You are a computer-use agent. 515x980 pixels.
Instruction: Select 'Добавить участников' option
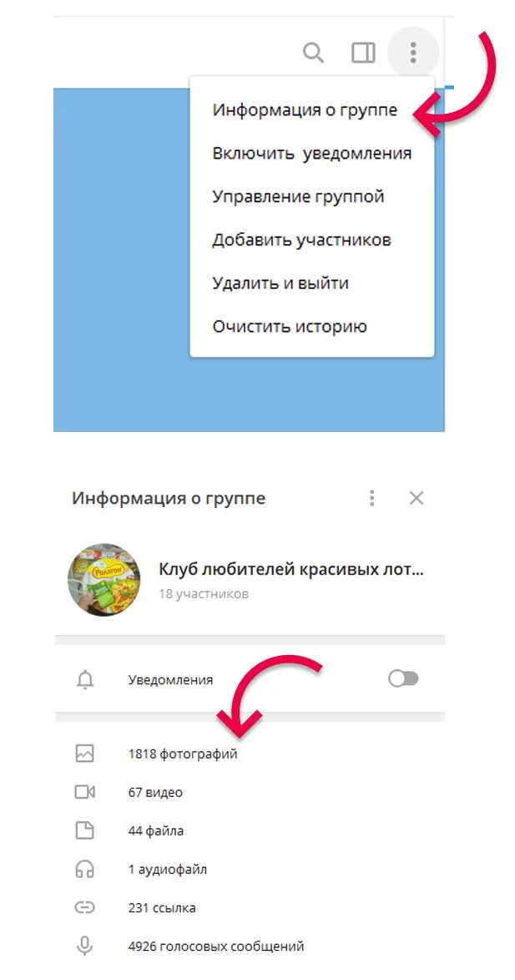pos(301,240)
